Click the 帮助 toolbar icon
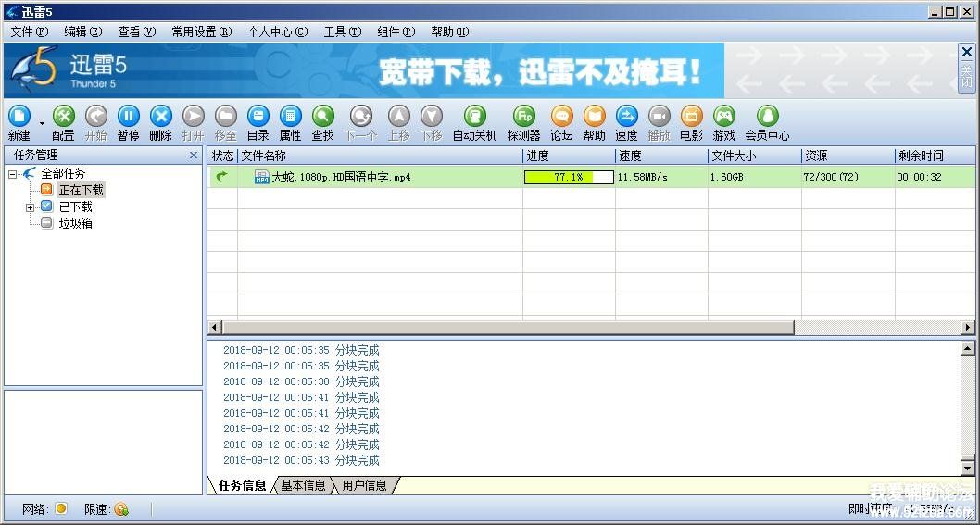The width and height of the screenshot is (980, 525). tap(595, 117)
